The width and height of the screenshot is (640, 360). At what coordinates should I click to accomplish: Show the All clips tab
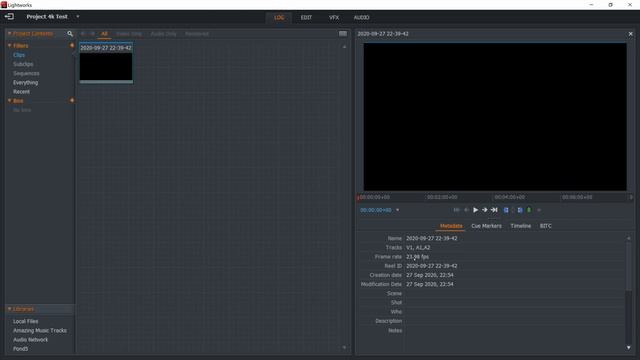(x=104, y=34)
